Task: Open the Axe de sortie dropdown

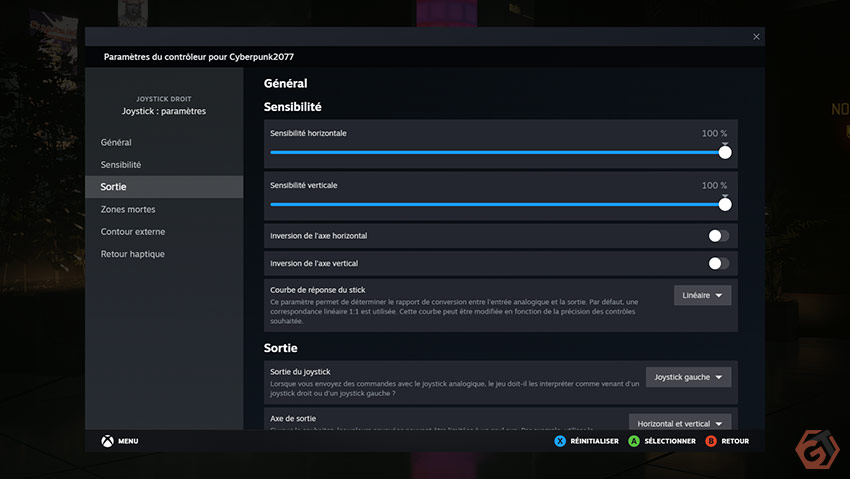Action: 680,423
